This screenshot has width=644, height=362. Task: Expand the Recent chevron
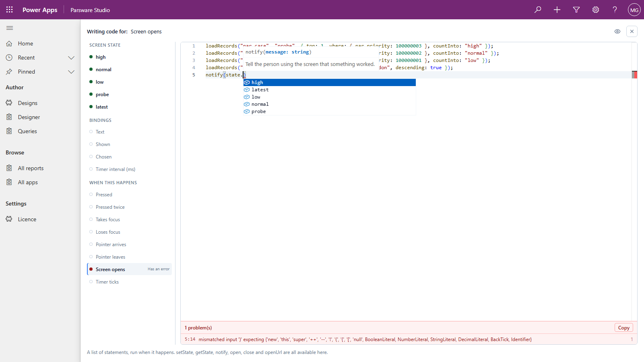pos(71,58)
